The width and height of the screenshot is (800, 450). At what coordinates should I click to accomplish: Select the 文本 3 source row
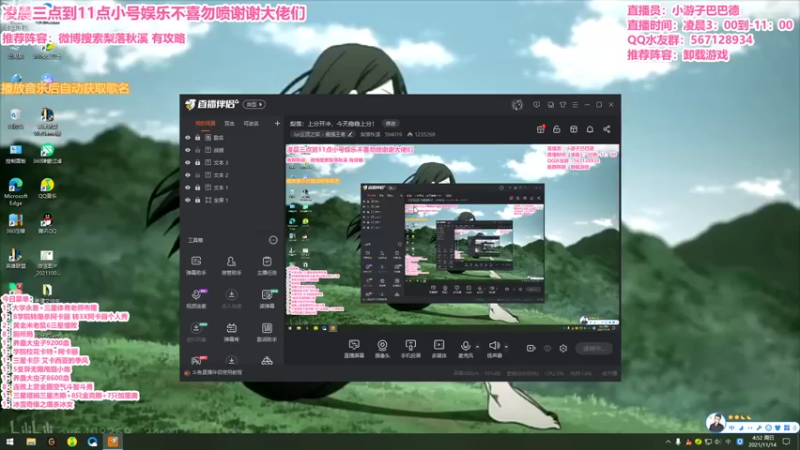point(232,163)
